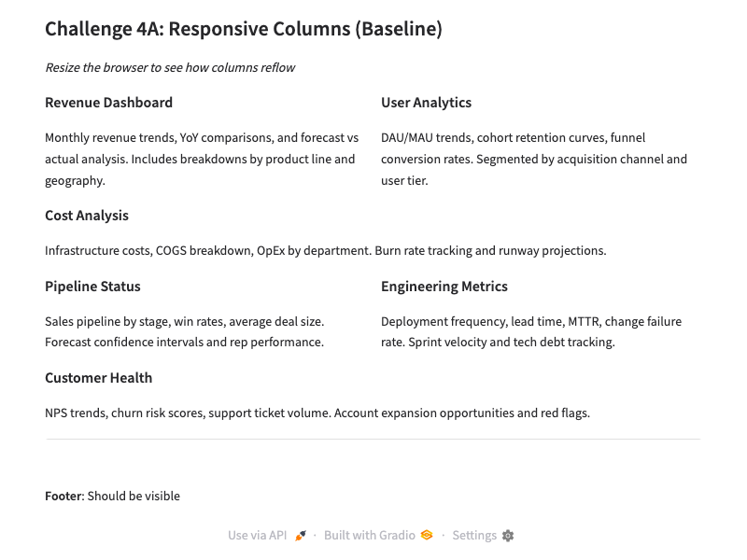Open the Use via API link
This screenshot has width=747, height=560.
coord(258,536)
